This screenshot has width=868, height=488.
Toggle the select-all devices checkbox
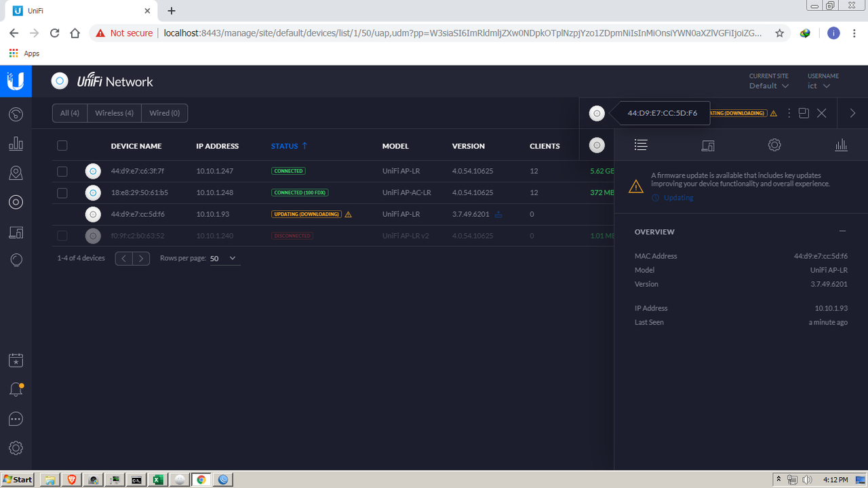[x=62, y=146]
